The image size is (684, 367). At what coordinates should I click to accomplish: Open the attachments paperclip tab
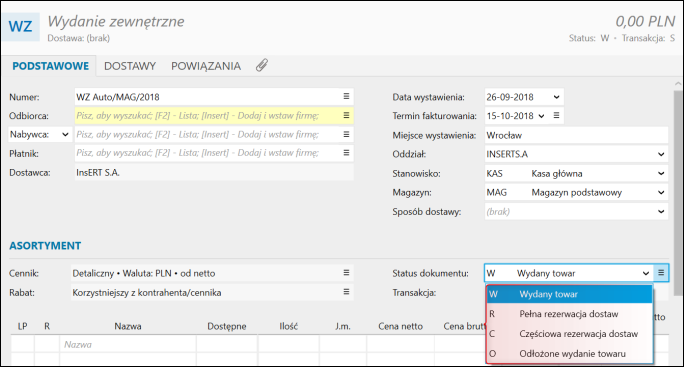[262, 65]
